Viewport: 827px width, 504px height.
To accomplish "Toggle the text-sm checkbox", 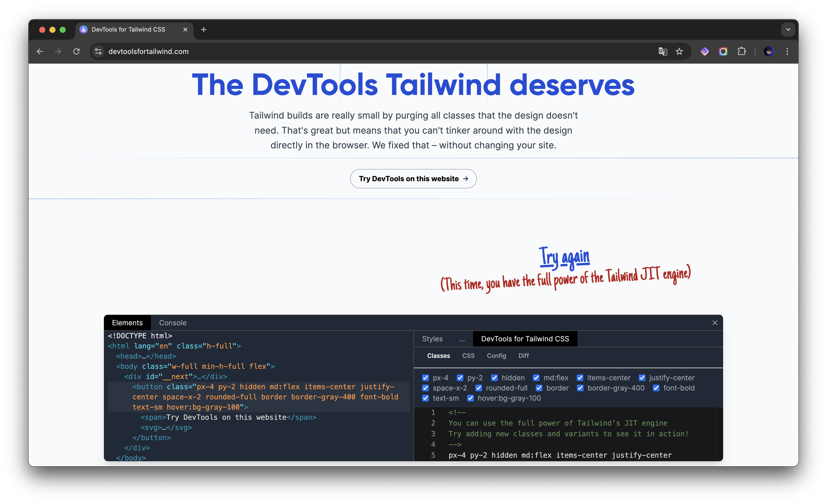I will [x=425, y=398].
